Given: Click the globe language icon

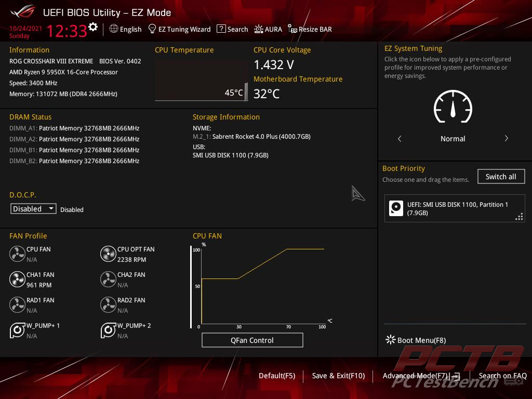Looking at the screenshot, I should (x=114, y=29).
